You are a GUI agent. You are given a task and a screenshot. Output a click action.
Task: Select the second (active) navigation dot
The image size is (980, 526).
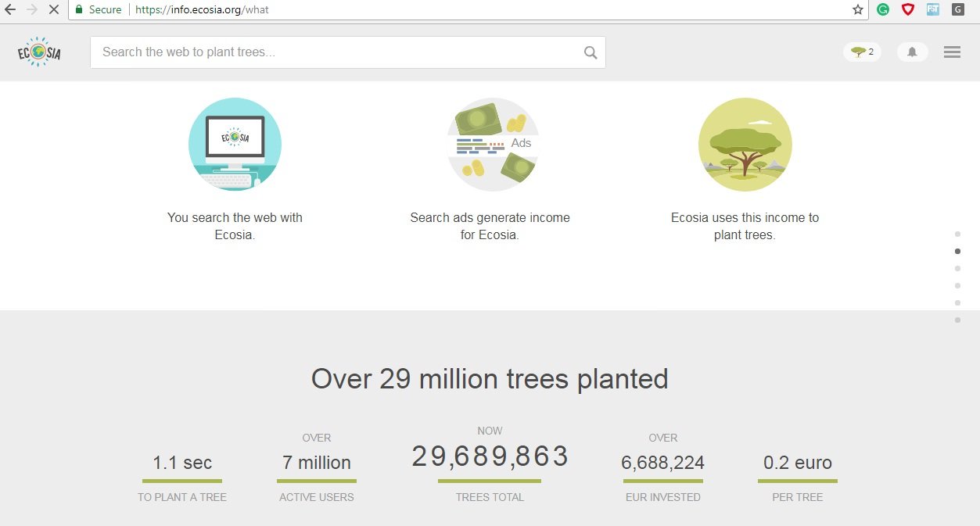(x=957, y=252)
